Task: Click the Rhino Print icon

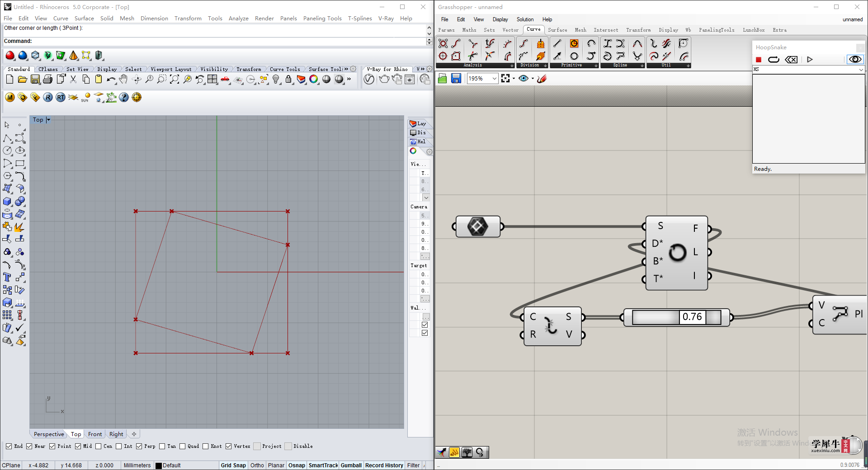Action: [48, 80]
